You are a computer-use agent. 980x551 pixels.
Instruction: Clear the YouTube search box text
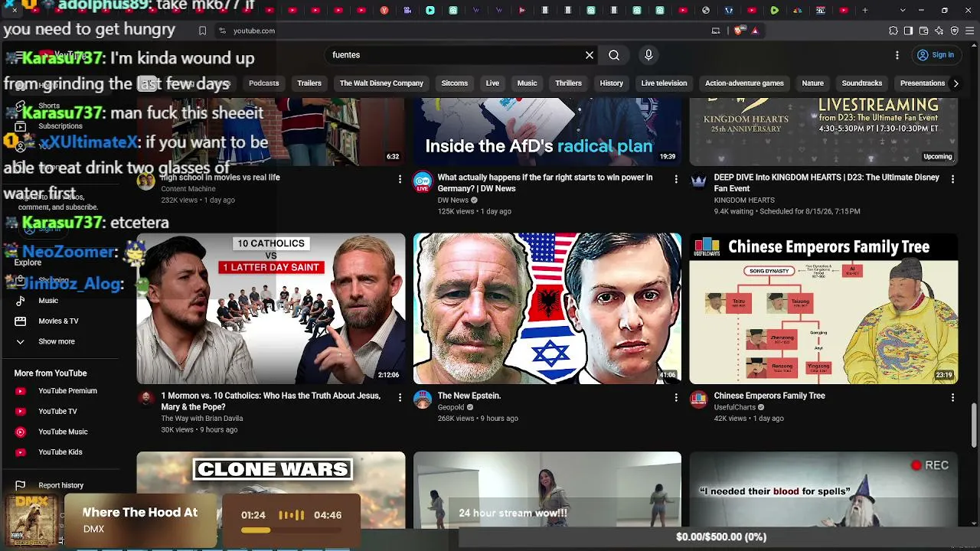click(590, 55)
